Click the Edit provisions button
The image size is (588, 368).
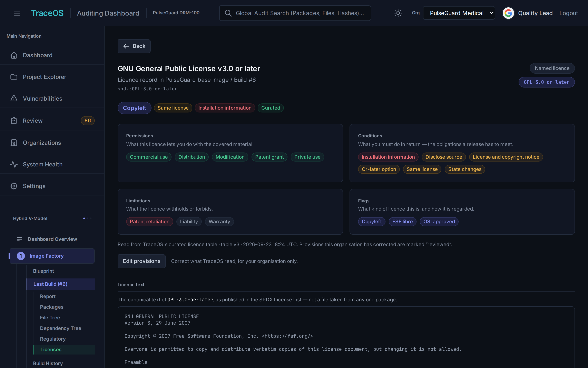click(x=141, y=261)
